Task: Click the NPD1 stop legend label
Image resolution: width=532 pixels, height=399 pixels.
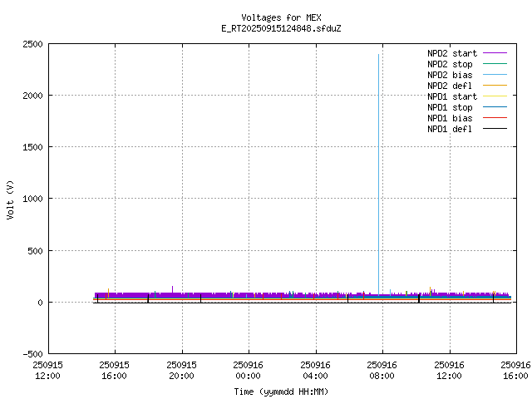Action: tap(450, 107)
